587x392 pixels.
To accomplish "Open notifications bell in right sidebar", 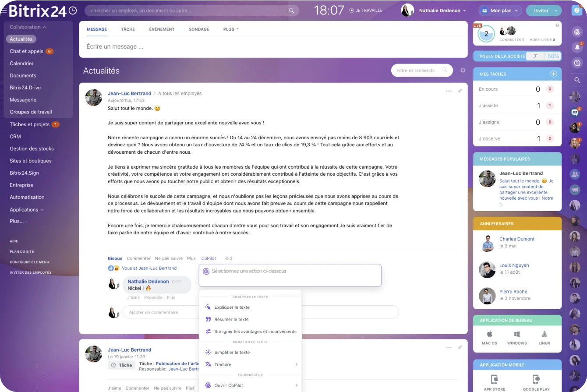I will point(577,47).
